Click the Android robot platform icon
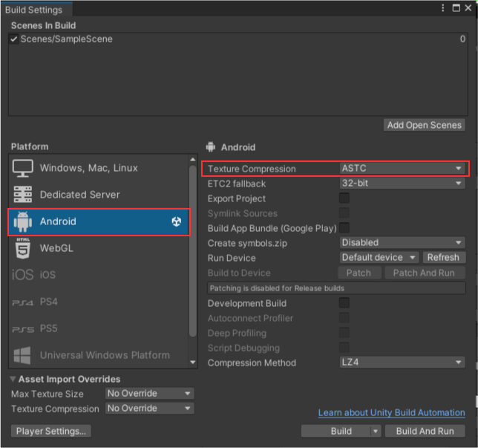 [x=22, y=221]
